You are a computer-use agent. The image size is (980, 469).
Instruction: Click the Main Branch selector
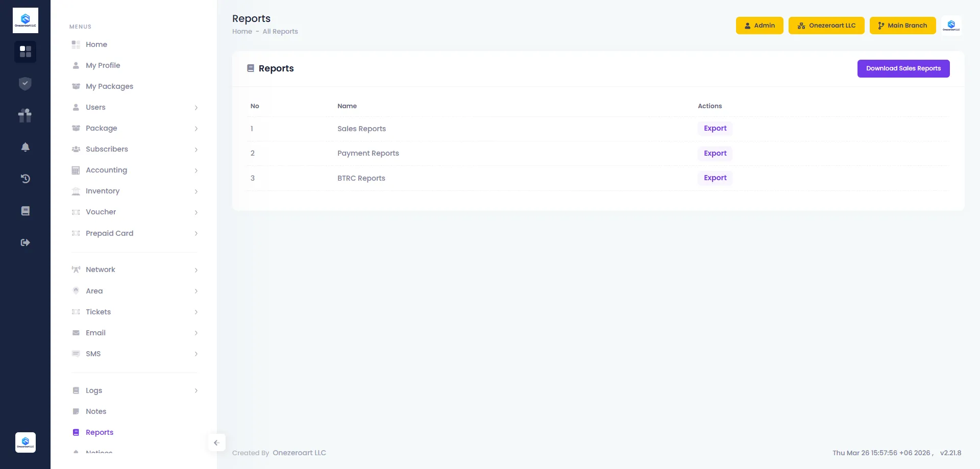(x=902, y=25)
